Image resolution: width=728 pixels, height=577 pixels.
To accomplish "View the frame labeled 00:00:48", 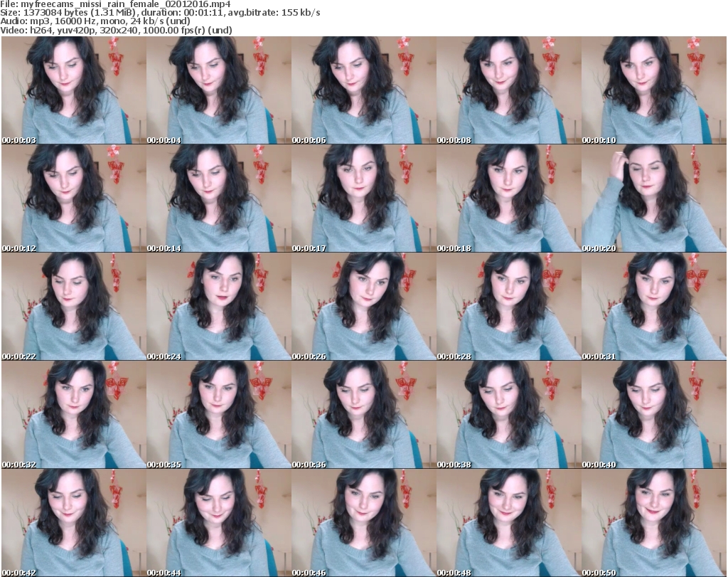I will tap(508, 523).
